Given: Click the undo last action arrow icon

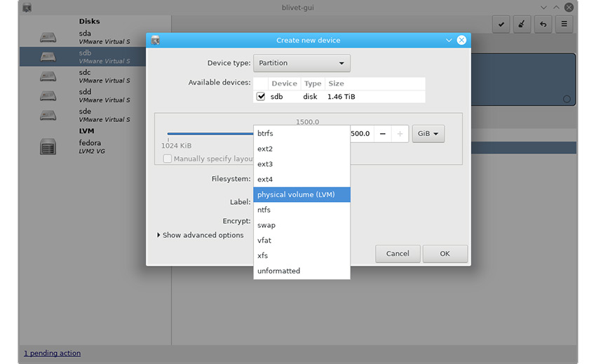Looking at the screenshot, I should [x=543, y=25].
